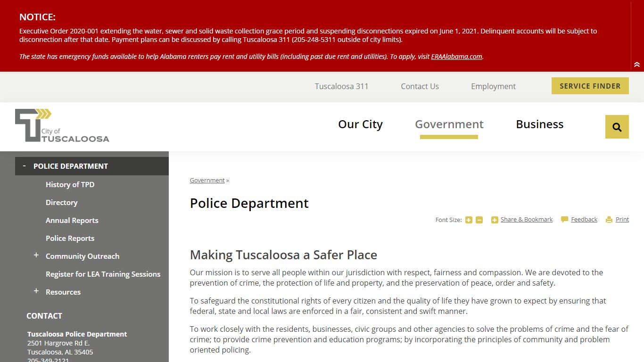Click the CONTACT sidebar heading
The width and height of the screenshot is (644, 362).
pyautogui.click(x=44, y=316)
